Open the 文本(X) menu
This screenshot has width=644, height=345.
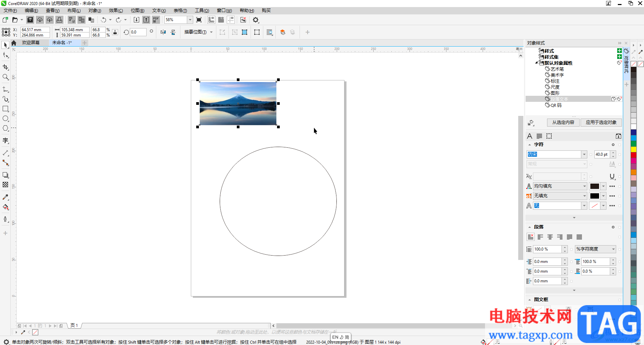(159, 10)
